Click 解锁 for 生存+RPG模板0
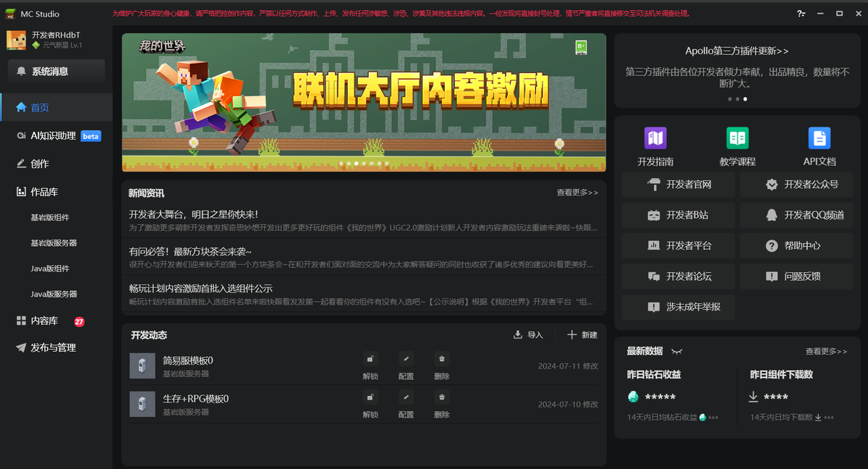This screenshot has width=868, height=469. pyautogui.click(x=370, y=405)
